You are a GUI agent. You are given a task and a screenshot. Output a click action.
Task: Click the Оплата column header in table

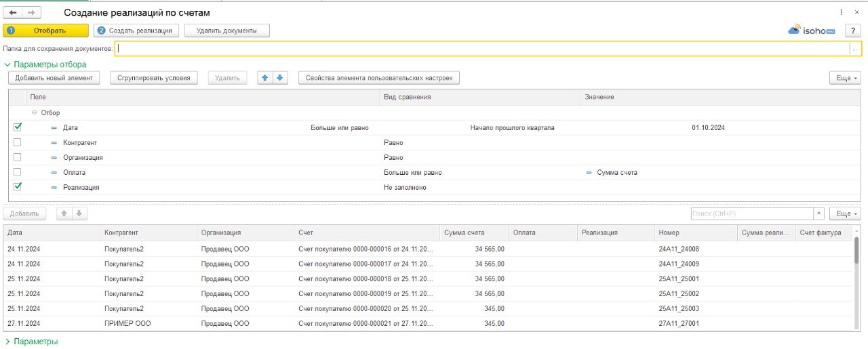[x=542, y=232]
